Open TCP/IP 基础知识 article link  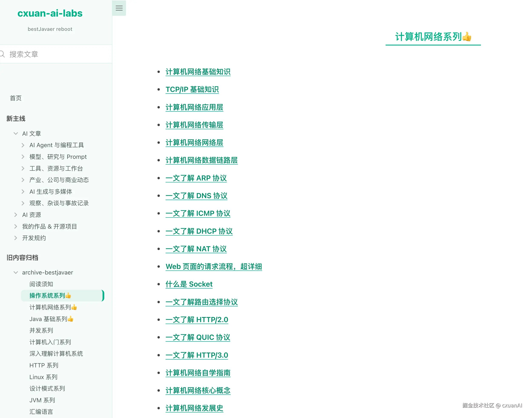point(192,90)
